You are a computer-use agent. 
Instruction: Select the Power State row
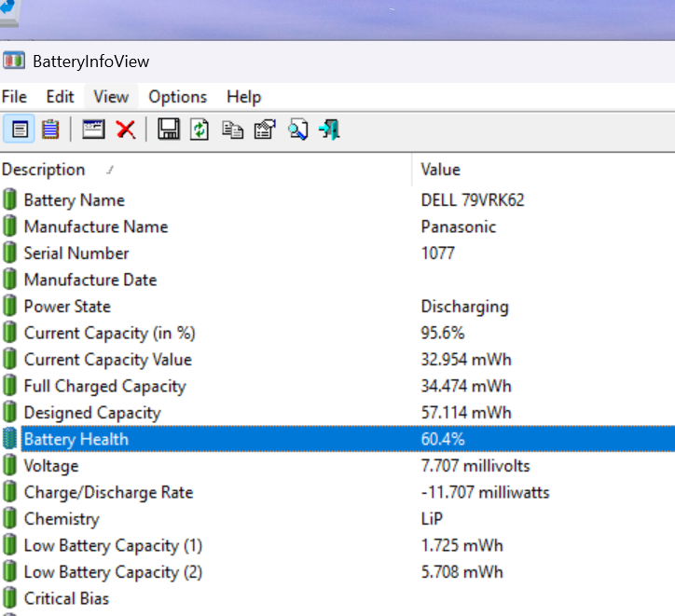click(337, 307)
